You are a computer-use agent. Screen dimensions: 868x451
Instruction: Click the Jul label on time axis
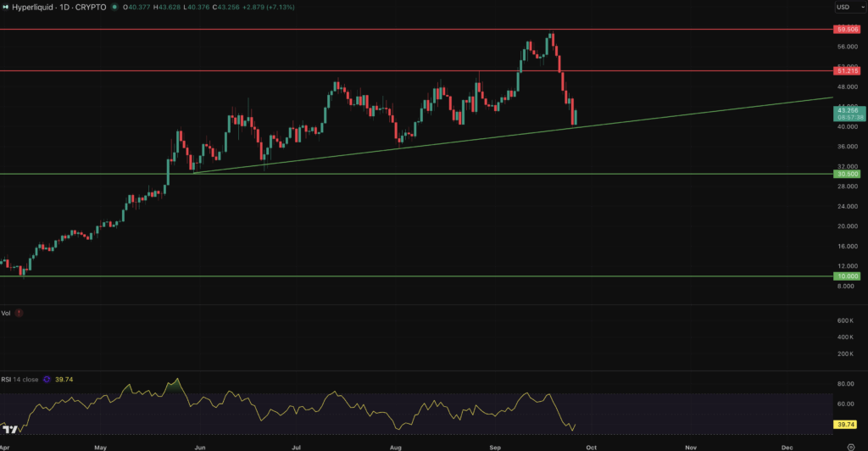coord(296,447)
